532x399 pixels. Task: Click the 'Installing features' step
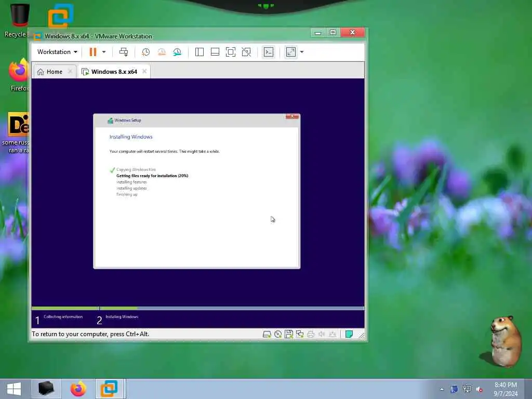131,182
